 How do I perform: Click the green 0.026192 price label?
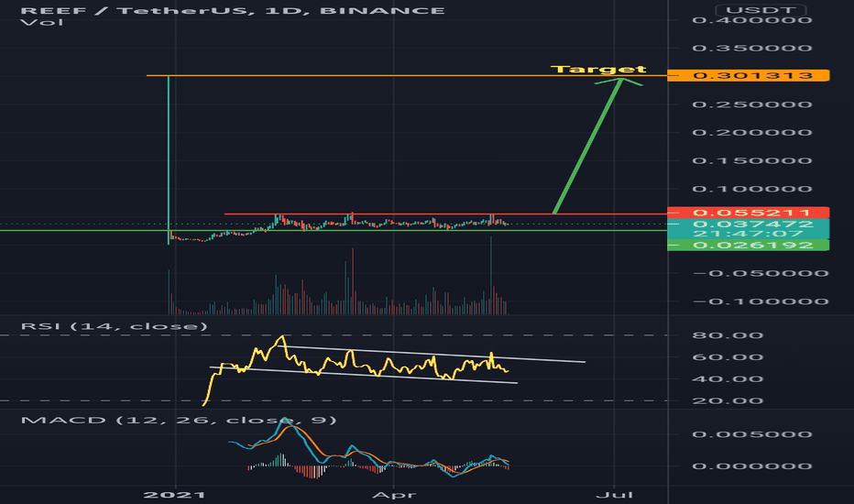749,246
